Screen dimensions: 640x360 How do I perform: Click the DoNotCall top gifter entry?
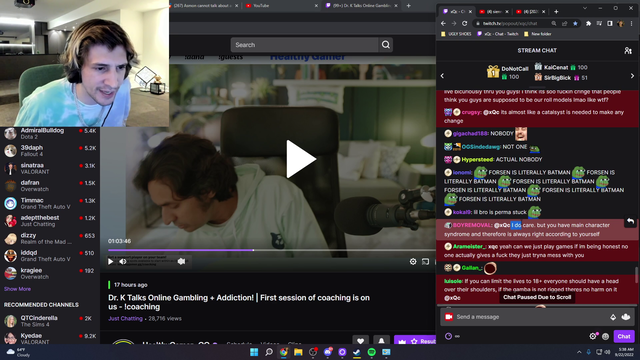pos(508,72)
